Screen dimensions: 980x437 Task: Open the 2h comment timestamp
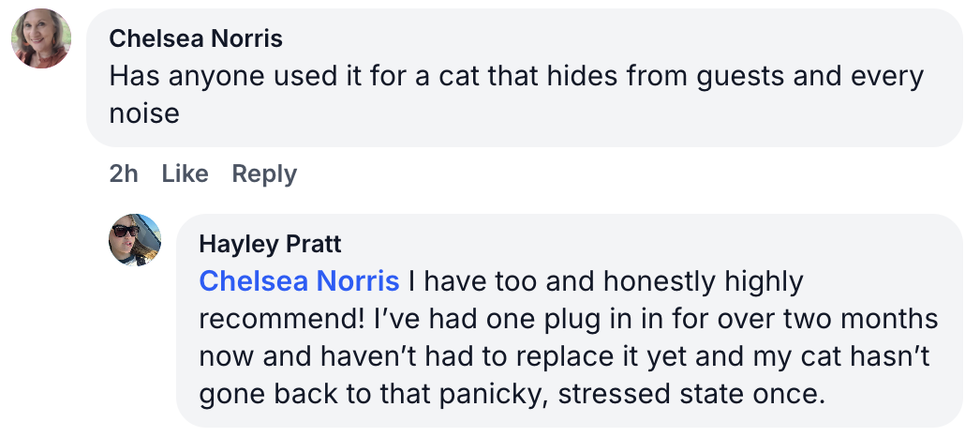click(124, 173)
